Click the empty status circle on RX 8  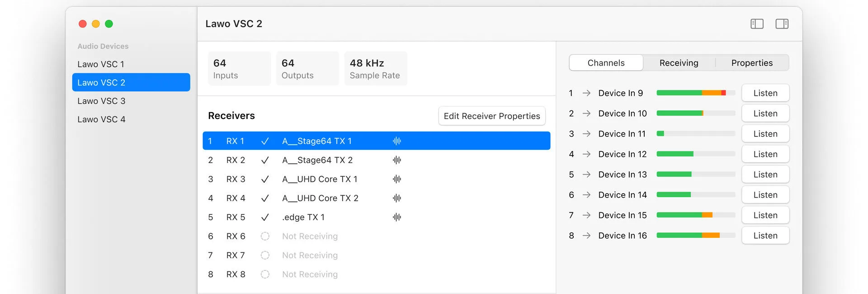click(x=265, y=274)
